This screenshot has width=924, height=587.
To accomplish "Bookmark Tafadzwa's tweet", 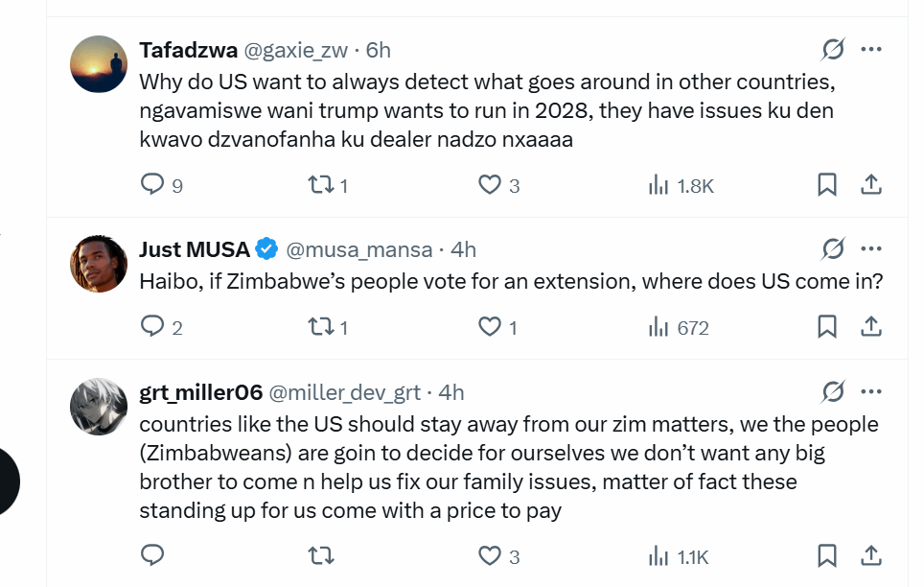I will pos(826,184).
